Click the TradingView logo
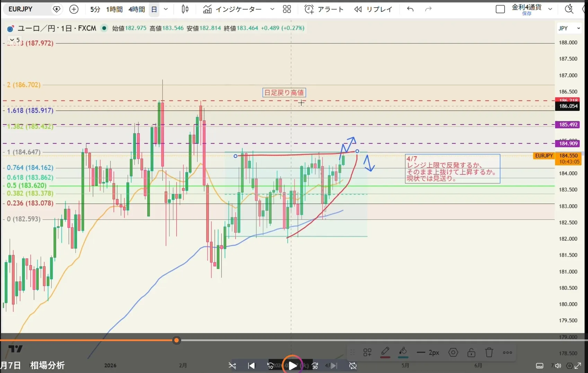The image size is (588, 373). [x=16, y=349]
